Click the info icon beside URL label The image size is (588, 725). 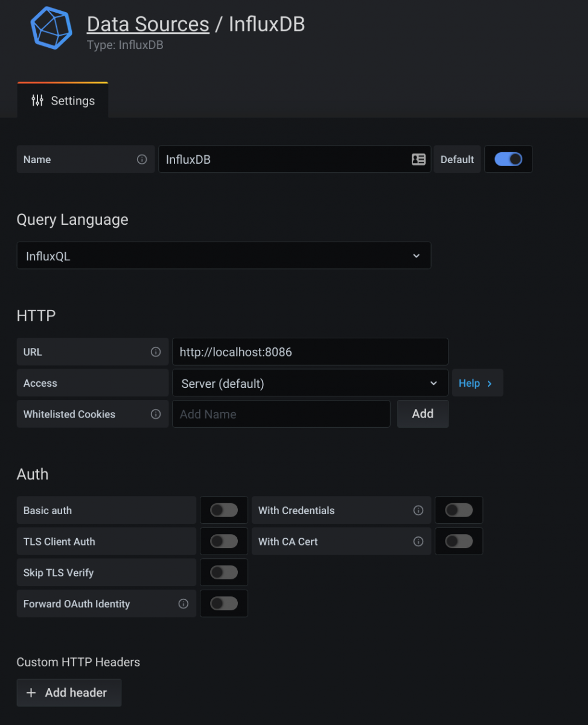(x=156, y=352)
